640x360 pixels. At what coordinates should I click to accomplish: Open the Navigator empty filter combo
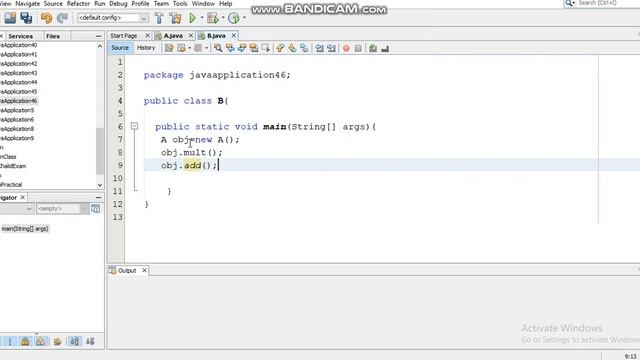pyautogui.click(x=62, y=209)
